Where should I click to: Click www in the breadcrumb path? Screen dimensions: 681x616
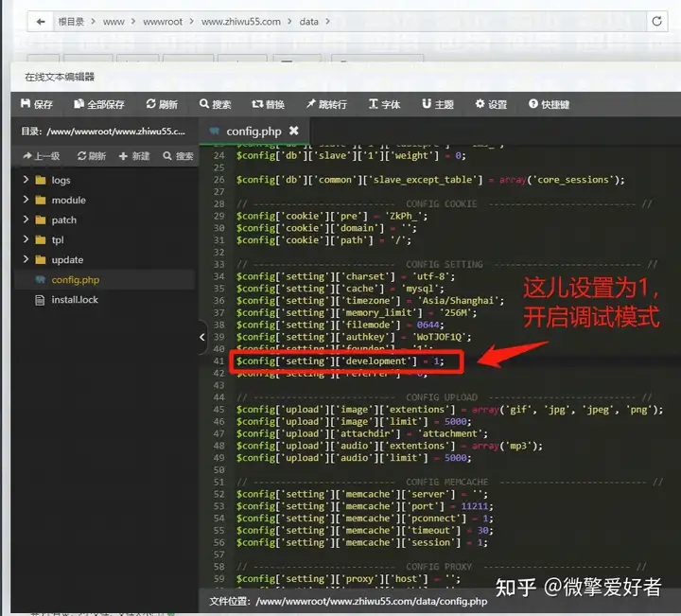tap(113, 22)
